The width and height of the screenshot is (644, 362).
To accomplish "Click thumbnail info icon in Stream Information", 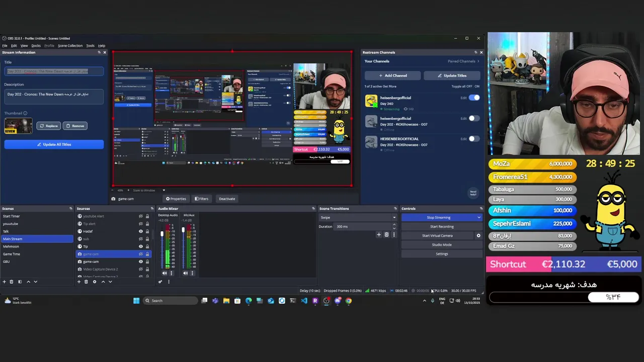I will [x=25, y=113].
